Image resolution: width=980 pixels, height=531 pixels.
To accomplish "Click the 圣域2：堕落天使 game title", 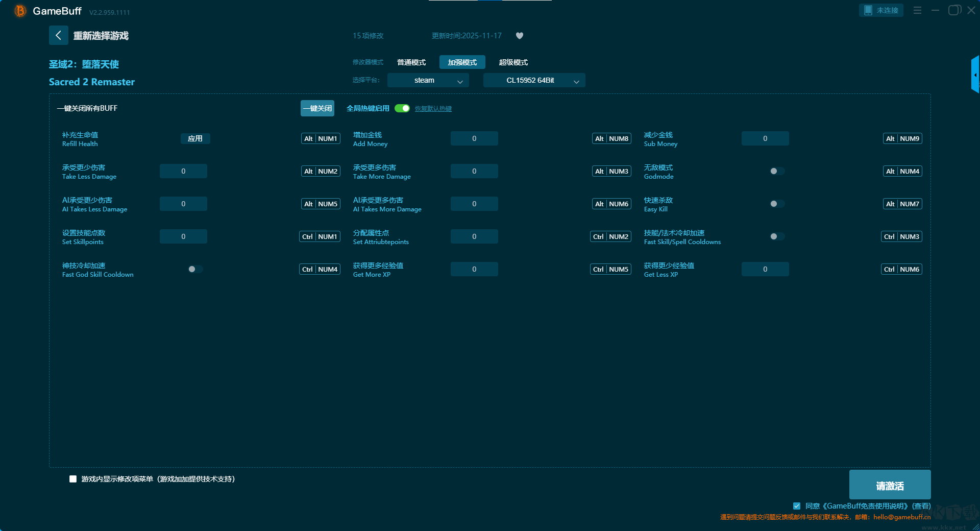I will pos(84,64).
